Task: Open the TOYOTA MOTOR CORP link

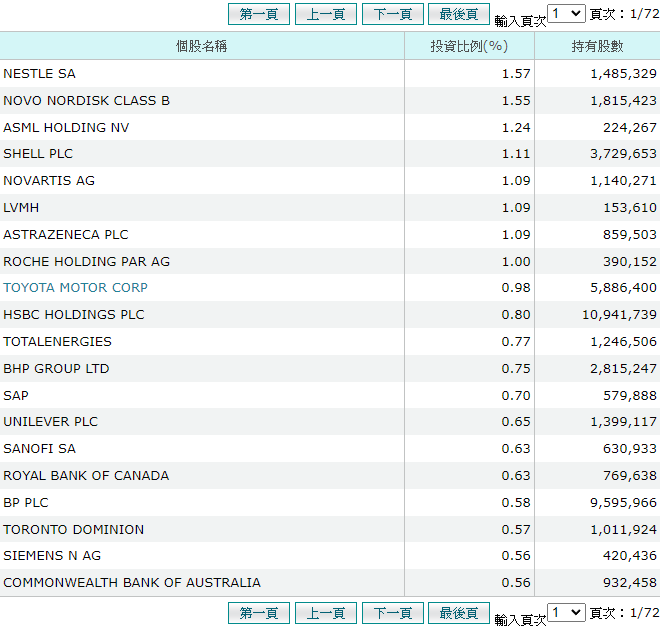Action: (x=75, y=288)
